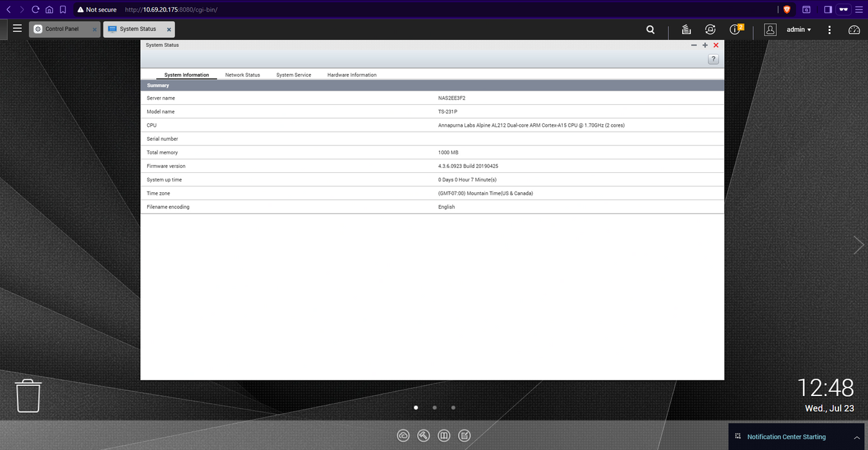
Task: Switch to the Hardware Information tab
Action: point(351,75)
